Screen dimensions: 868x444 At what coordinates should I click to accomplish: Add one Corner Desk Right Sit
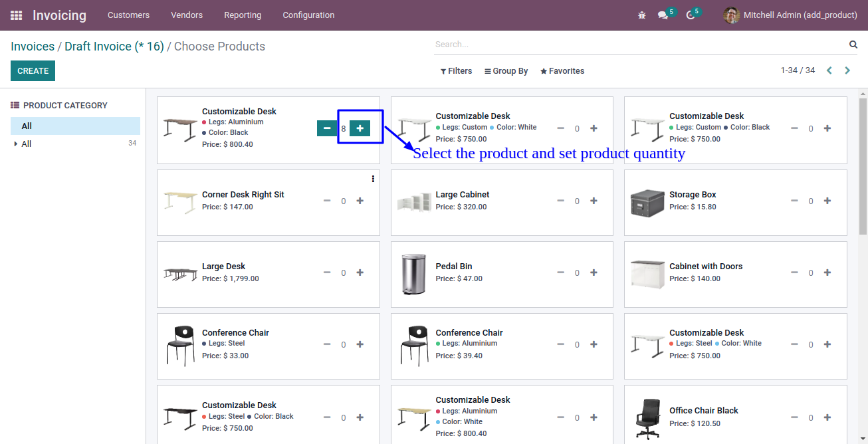(360, 201)
